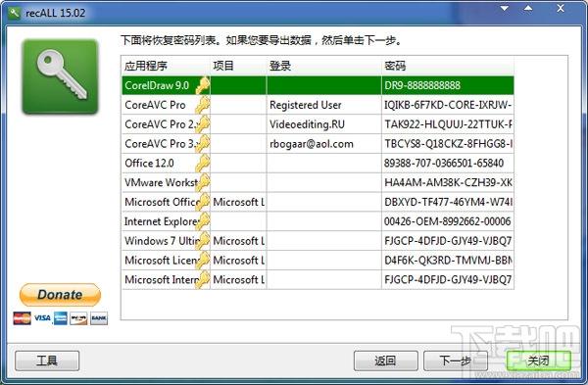Click the Donate button

pyautogui.click(x=60, y=295)
